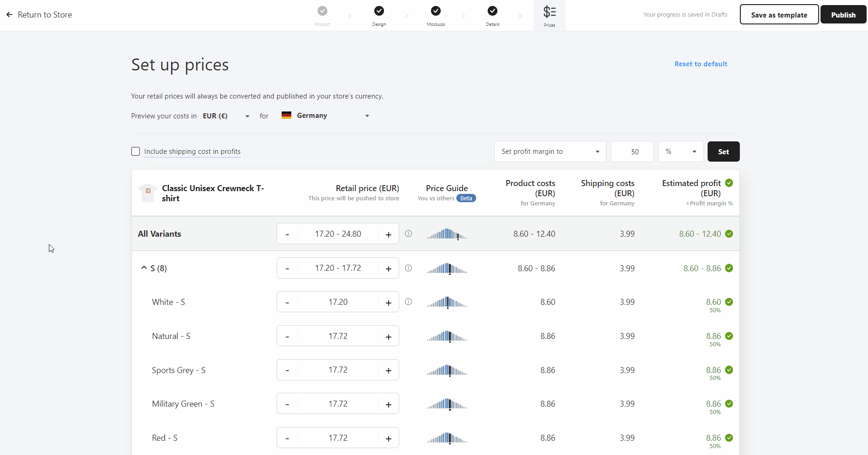The image size is (868, 455).
Task: Click the minus icon for Sports Grey - S price
Action: tap(287, 370)
